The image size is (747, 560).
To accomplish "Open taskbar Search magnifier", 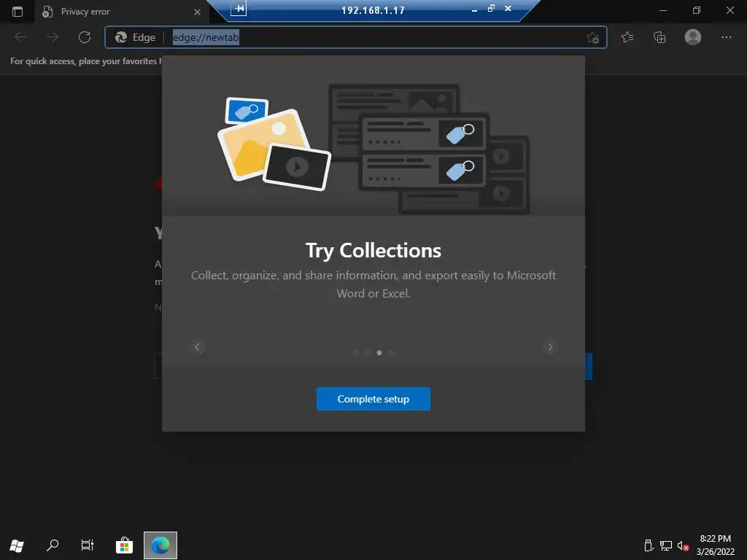I will point(53,545).
